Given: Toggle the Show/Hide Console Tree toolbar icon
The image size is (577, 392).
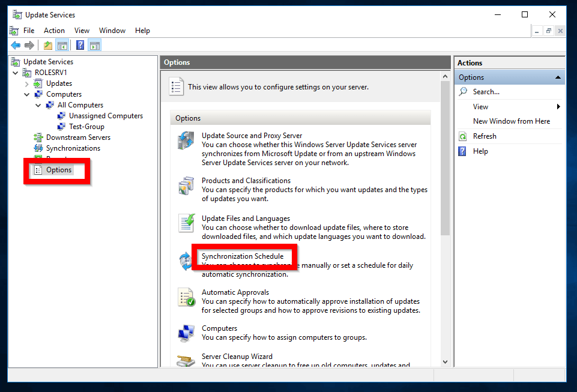Looking at the screenshot, I should pyautogui.click(x=62, y=44).
